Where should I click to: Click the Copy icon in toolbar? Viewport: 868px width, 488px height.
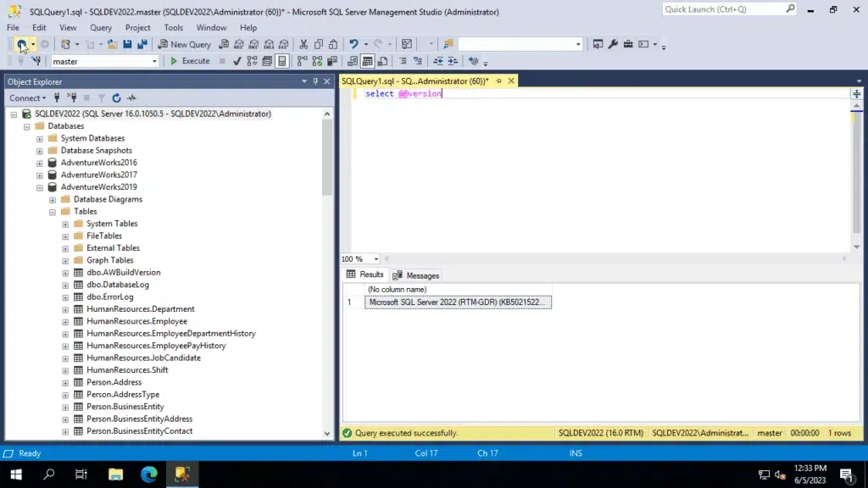coord(319,44)
